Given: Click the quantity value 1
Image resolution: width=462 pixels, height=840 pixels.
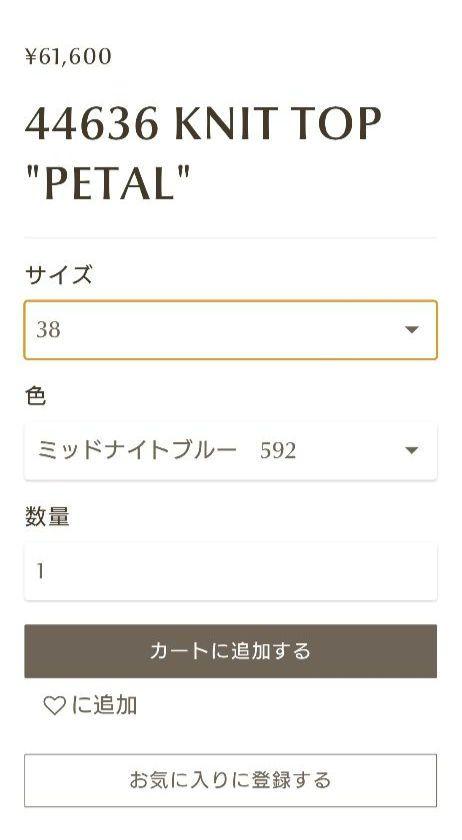Looking at the screenshot, I should point(40,571).
